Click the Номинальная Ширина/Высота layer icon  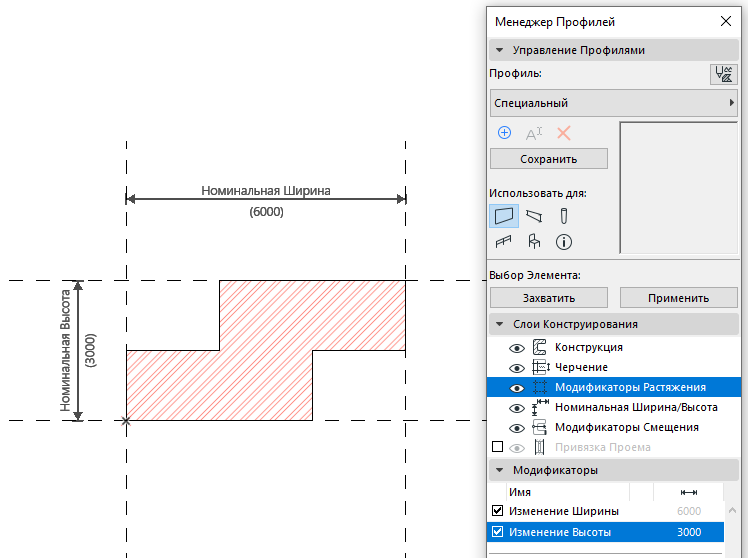click(540, 407)
